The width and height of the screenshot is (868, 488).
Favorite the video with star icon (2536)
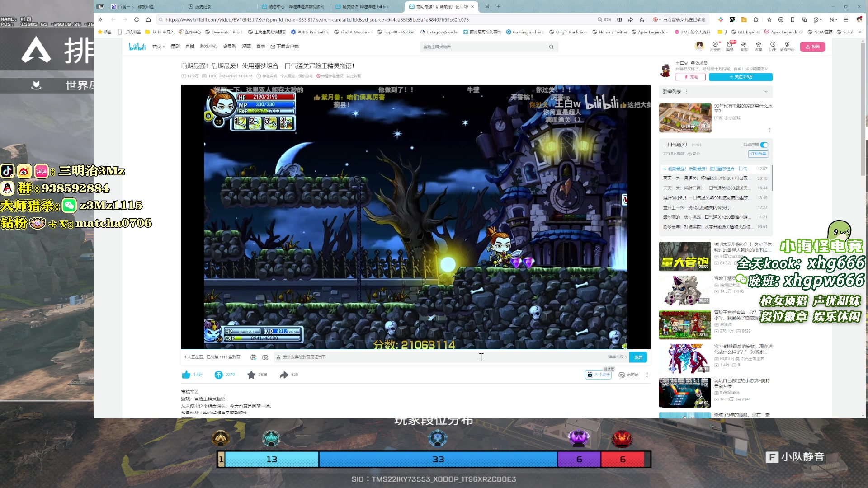[x=251, y=375]
